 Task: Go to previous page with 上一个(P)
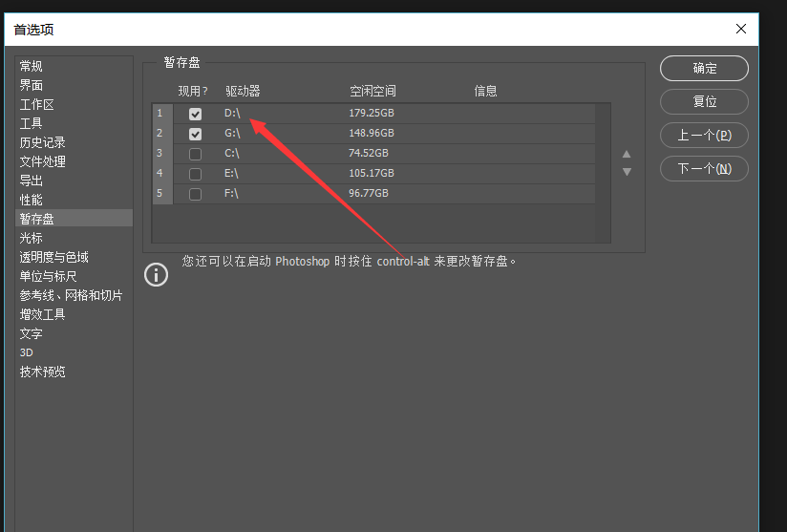click(704, 135)
